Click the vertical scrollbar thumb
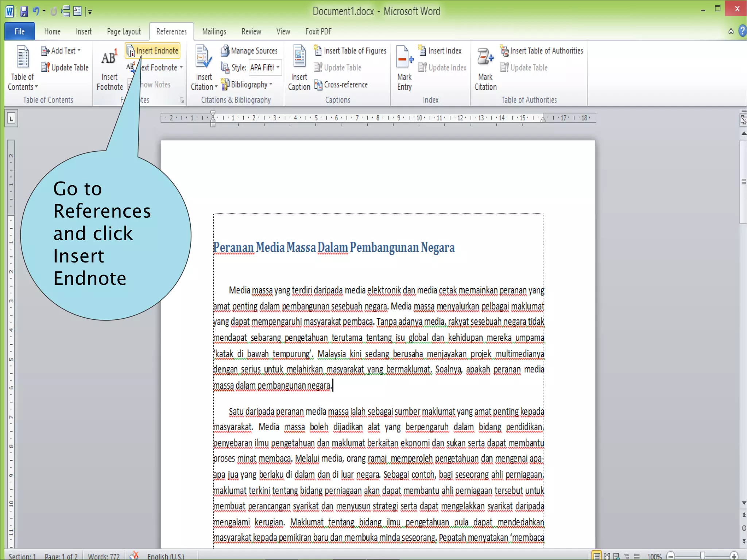747x560 pixels. click(x=744, y=182)
